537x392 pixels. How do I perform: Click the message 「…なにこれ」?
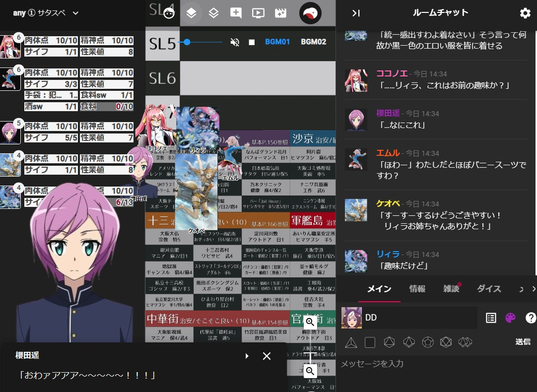point(402,125)
